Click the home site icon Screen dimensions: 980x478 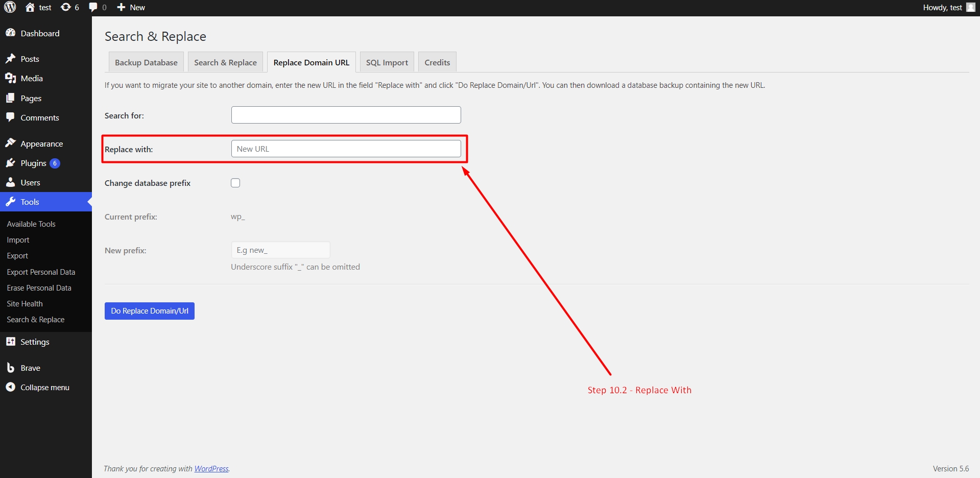(30, 7)
